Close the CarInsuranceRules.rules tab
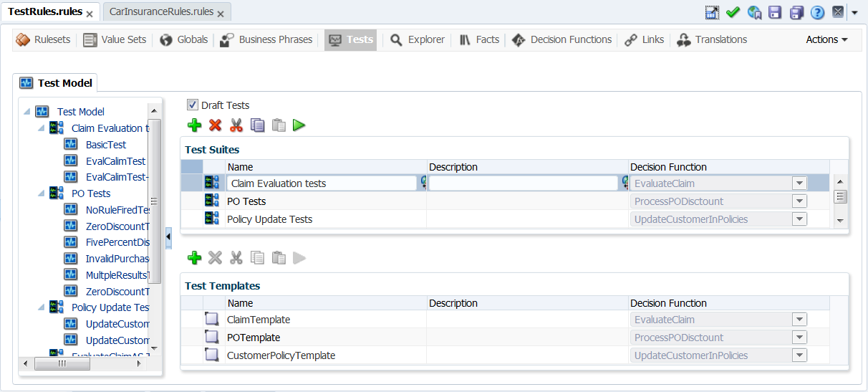Viewport: 868px width, 392px height. point(220,14)
